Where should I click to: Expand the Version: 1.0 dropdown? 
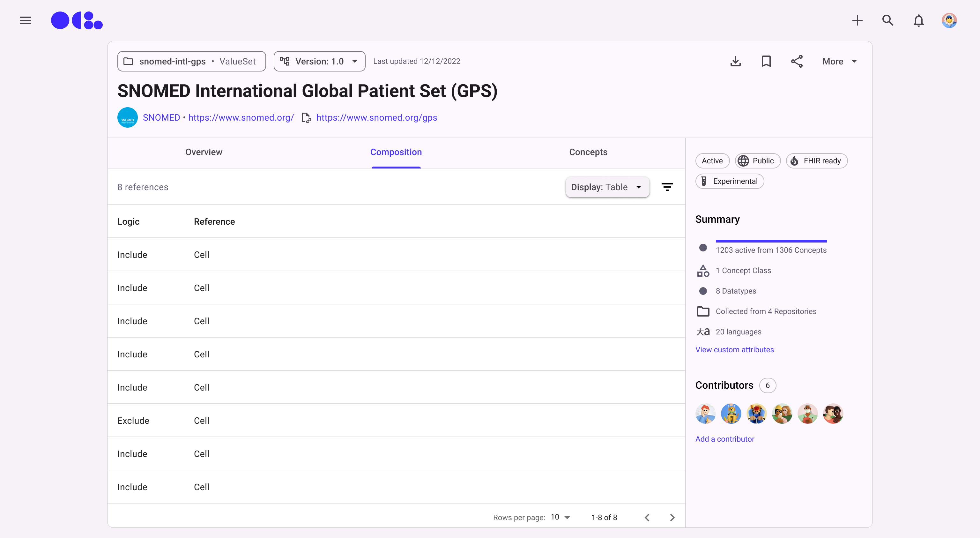tap(319, 61)
